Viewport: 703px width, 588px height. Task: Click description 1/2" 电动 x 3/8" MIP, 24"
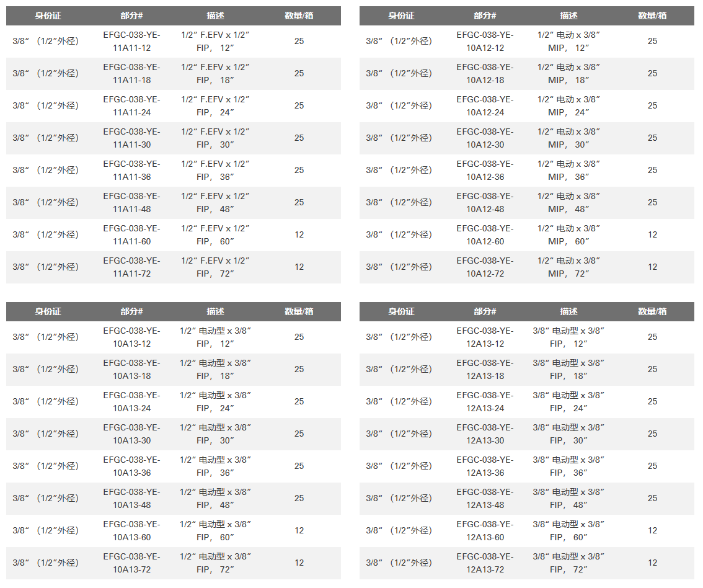coord(568,106)
